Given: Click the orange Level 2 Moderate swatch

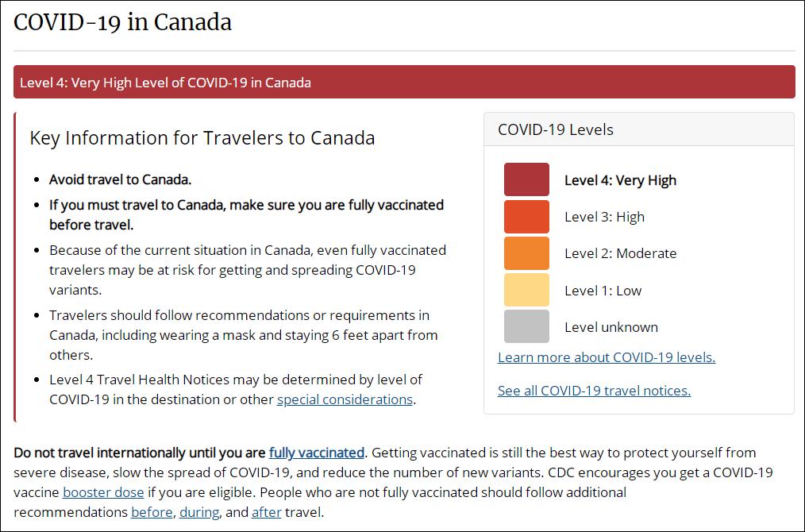Looking at the screenshot, I should point(526,253).
